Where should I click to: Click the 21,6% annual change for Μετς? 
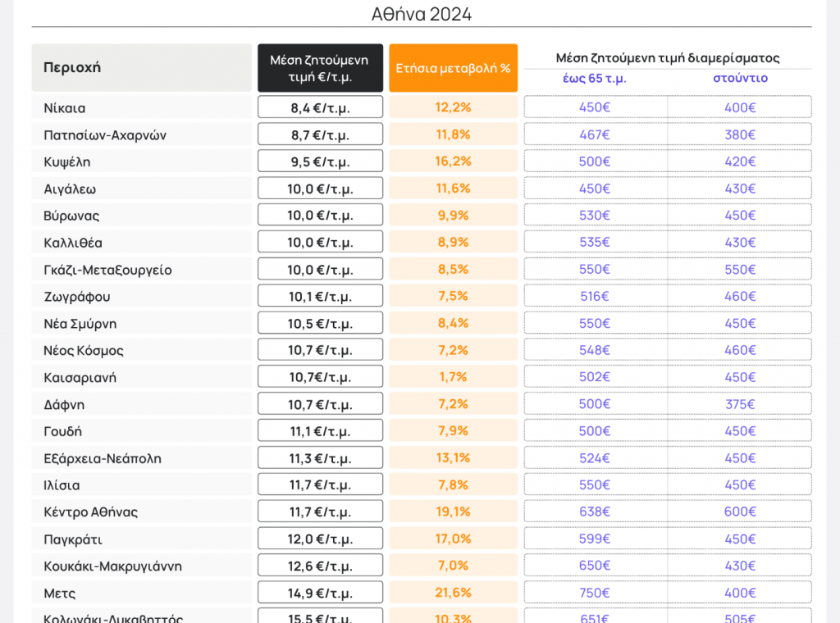(x=453, y=593)
